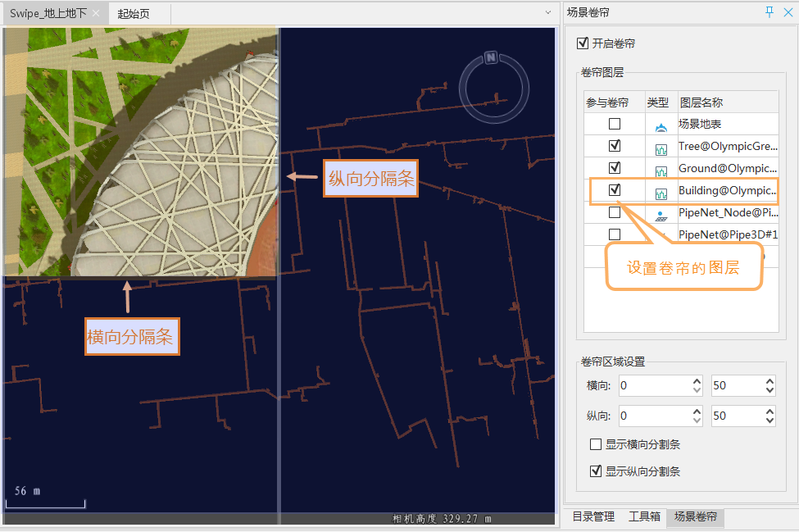The width and height of the screenshot is (799, 532).
Task: Decrease the 纵向 end value of 50
Action: [769, 421]
